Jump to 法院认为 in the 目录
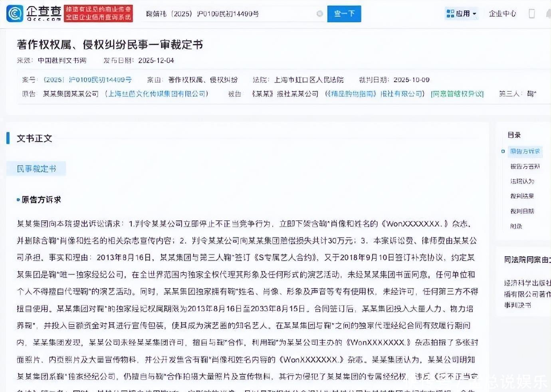551x392 pixels. coord(522,181)
